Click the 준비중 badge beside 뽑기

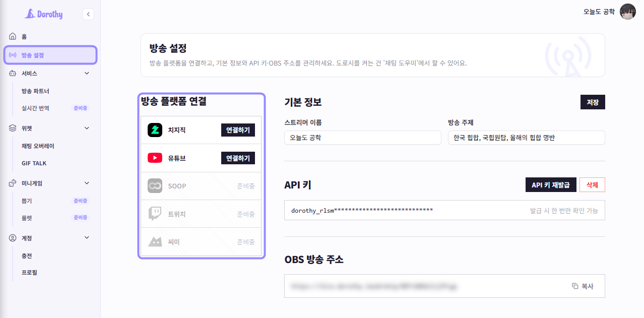[81, 201]
